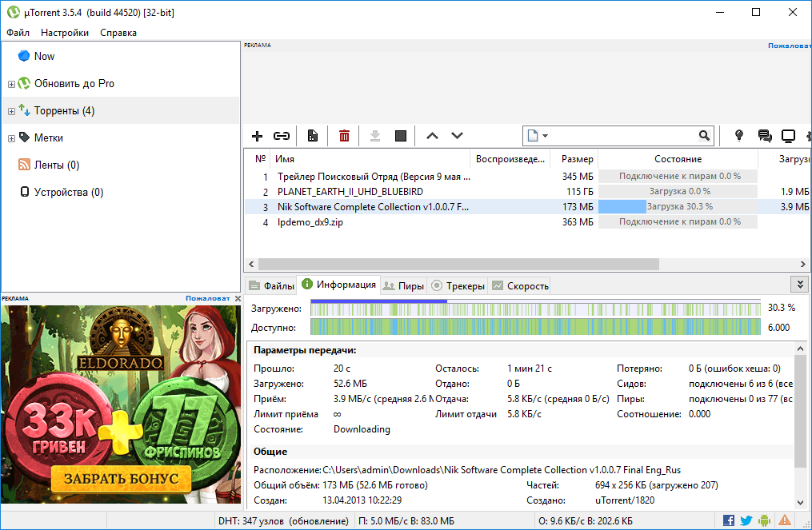
Task: Open the chat bubbles toolbar icon
Action: [764, 136]
